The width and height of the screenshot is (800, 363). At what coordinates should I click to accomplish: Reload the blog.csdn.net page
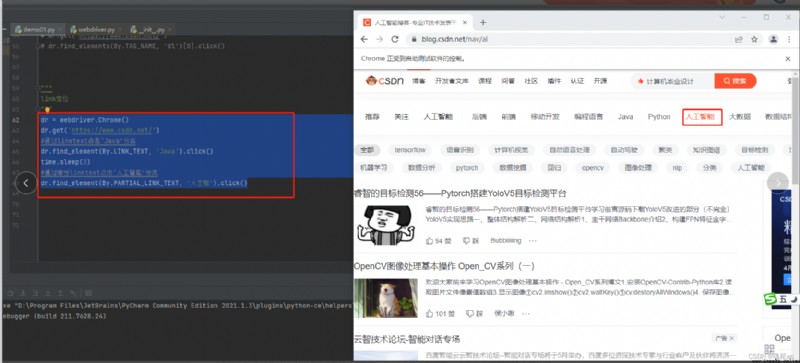point(394,39)
